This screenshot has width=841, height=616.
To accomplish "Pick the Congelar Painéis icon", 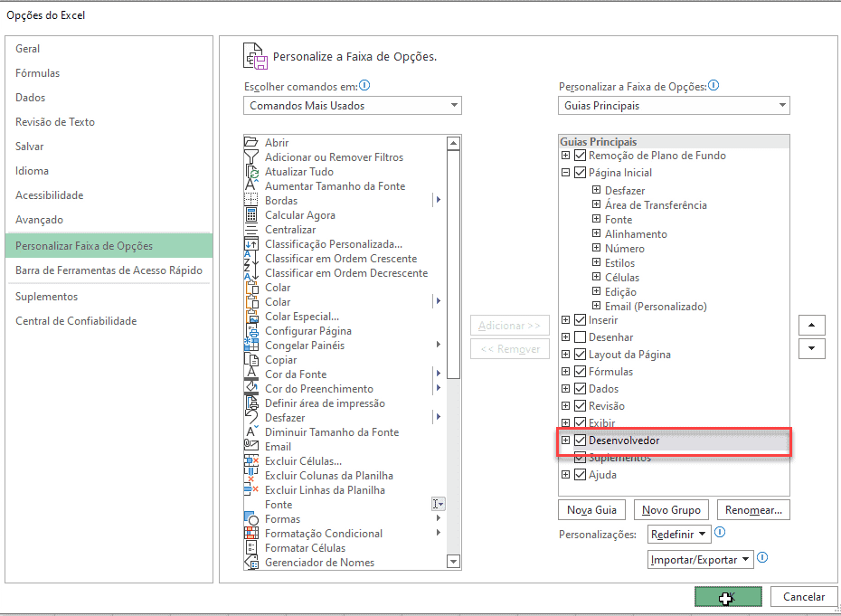I will point(251,346).
